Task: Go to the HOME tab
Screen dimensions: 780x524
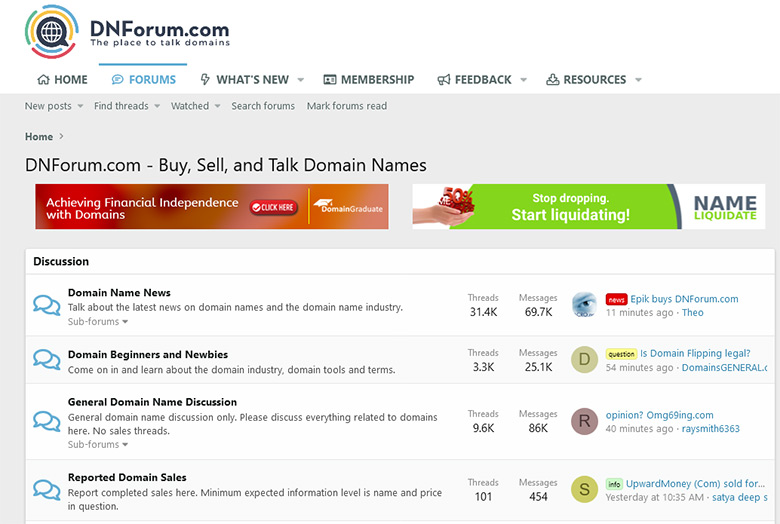Action: pos(62,80)
